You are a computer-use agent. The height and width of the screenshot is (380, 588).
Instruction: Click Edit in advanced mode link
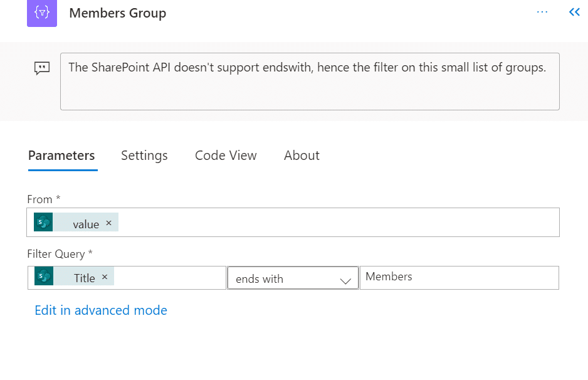(x=101, y=310)
